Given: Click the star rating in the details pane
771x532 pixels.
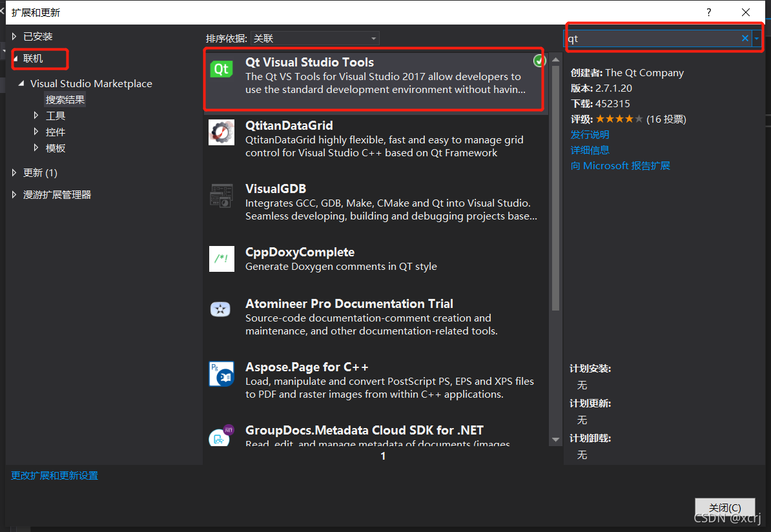Looking at the screenshot, I should [x=619, y=119].
